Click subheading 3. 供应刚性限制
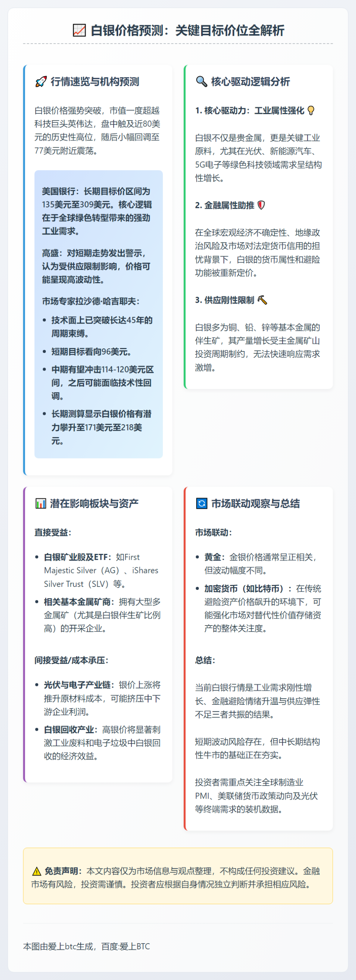 [x=224, y=300]
